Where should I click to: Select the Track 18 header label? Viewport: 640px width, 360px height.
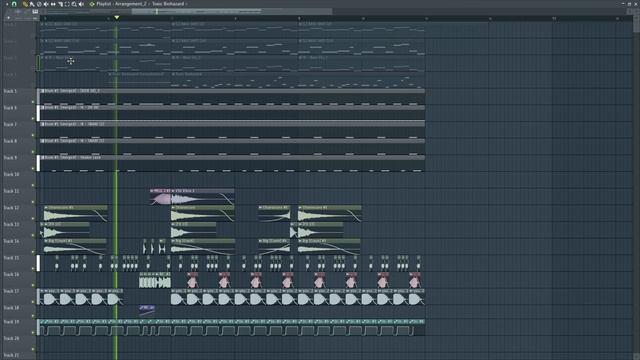[11, 308]
